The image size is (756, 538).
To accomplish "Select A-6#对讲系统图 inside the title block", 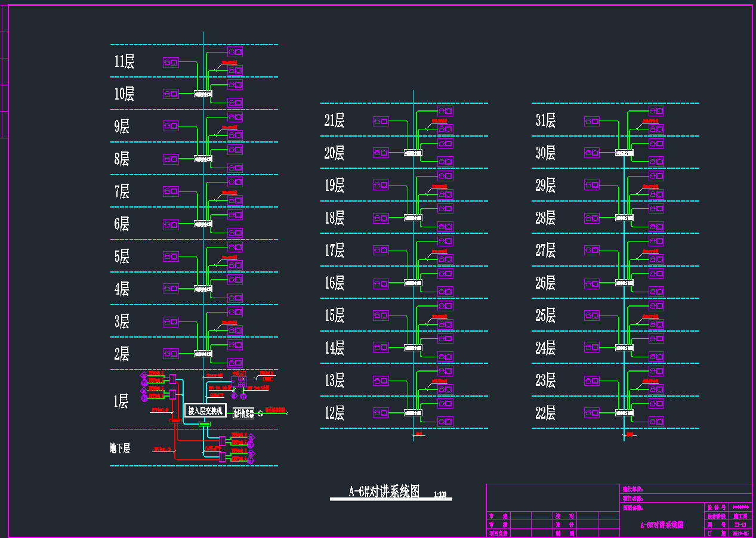I will point(661,525).
